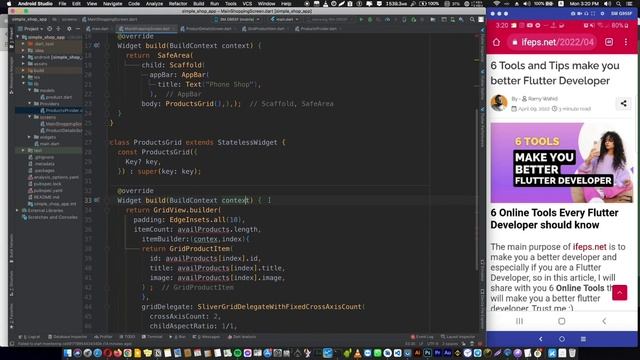The height and width of the screenshot is (360, 640).
Task: Collapse the models folder
Action: [x=30, y=90]
